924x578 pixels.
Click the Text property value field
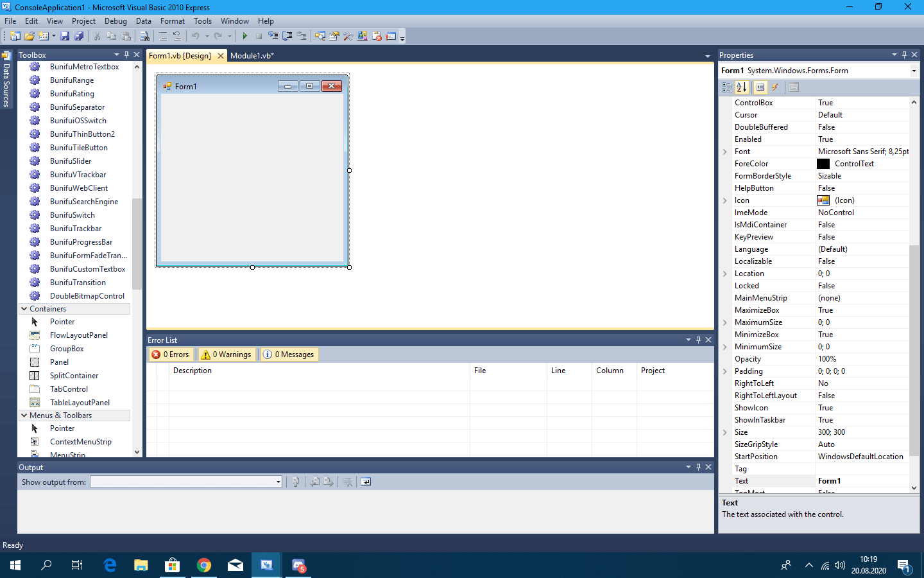tap(862, 481)
